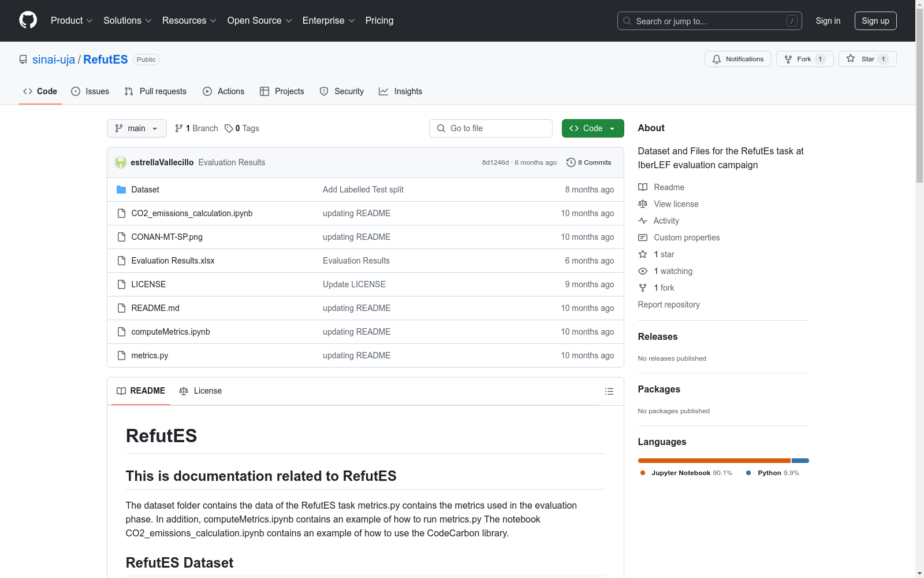This screenshot has width=924, height=578.
Task: Click the Dataset folder icon
Action: [x=121, y=190]
